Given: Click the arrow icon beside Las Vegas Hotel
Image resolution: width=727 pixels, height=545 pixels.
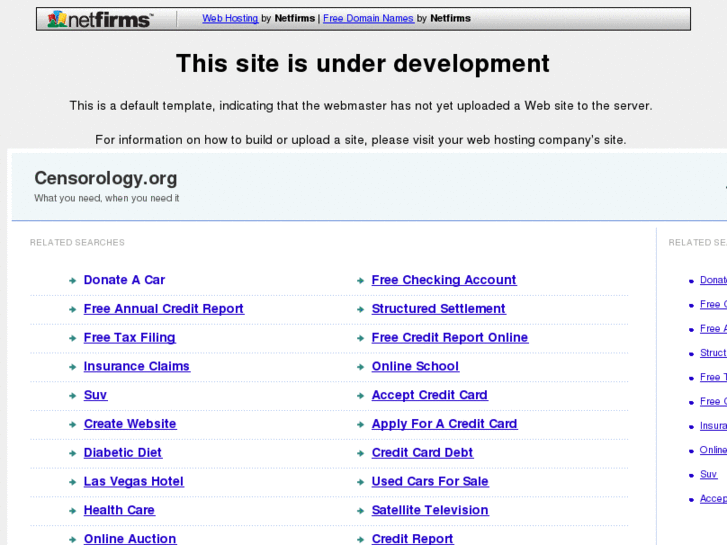Looking at the screenshot, I should click(72, 482).
